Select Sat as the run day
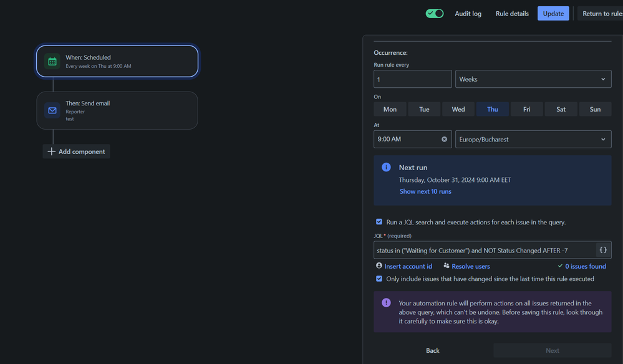Screen dimensions: 623x364 561,109
